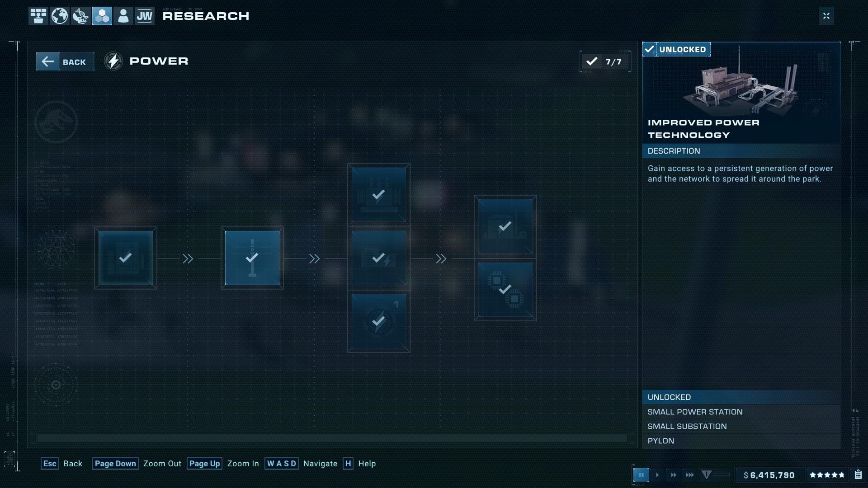Open the JW database tab
This screenshot has width=868, height=488.
click(x=145, y=16)
